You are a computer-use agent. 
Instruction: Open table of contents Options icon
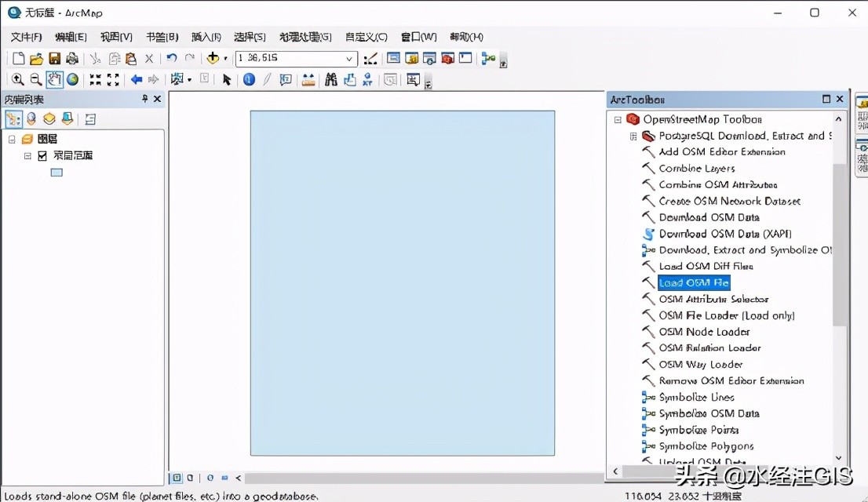click(x=90, y=119)
